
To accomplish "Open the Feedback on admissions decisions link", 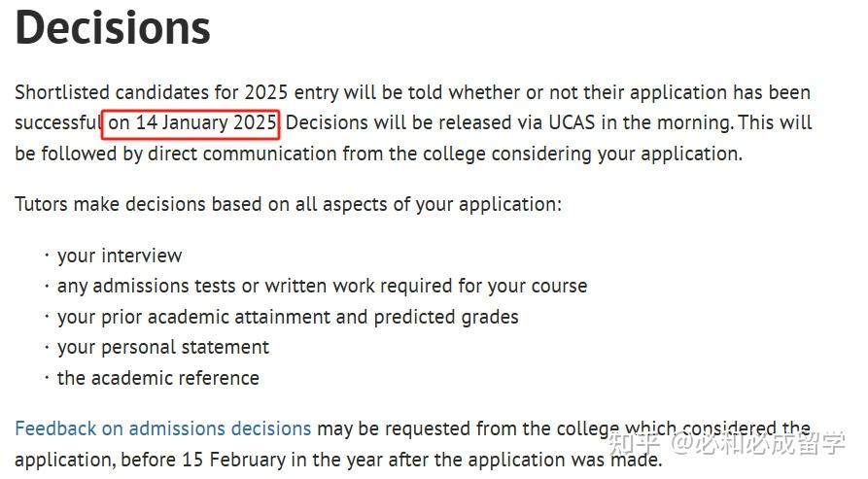I will pos(162,428).
